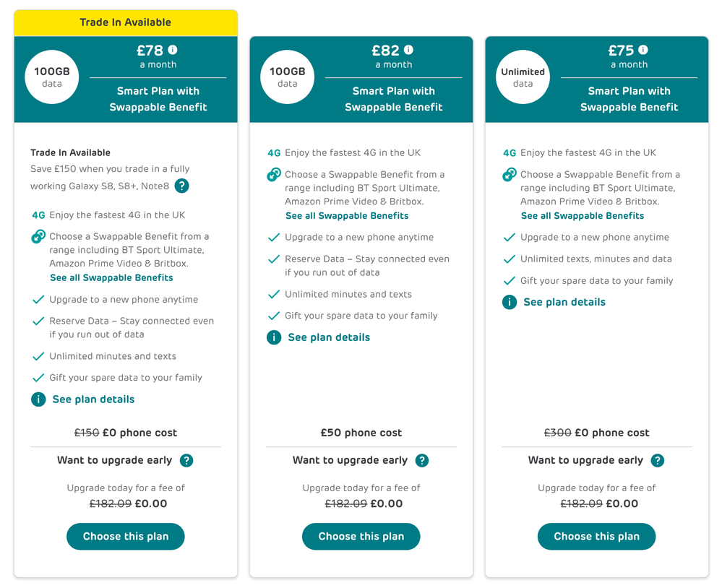Click upgrade early help icon in £82 plan
The image size is (722, 588).
[x=422, y=460]
